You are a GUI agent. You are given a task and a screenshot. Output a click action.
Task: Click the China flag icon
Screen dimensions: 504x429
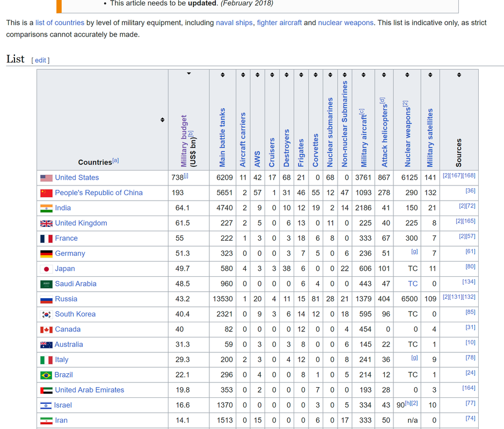pos(46,193)
